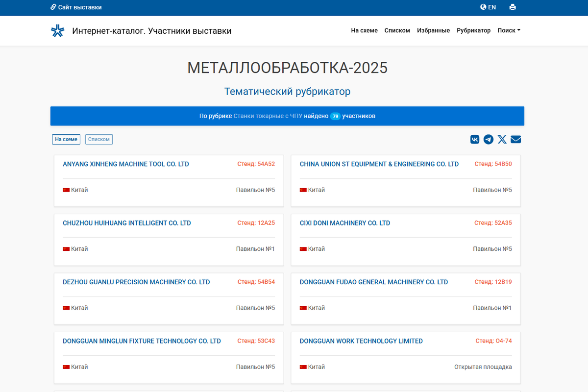
Task: Click stand number 54A52 for ANYANG XINHENG
Action: (x=256, y=164)
